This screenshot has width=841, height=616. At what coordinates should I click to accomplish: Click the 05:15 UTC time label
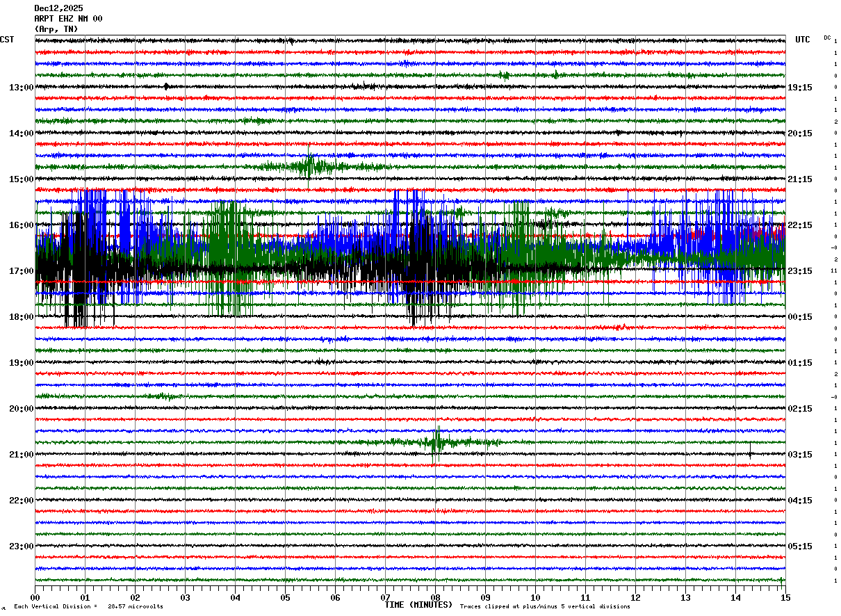[x=799, y=546]
